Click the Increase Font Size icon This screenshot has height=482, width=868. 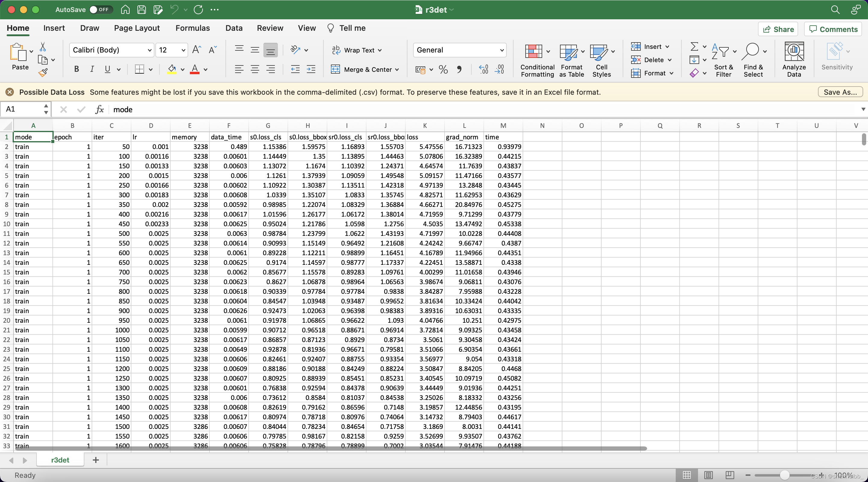tap(197, 50)
